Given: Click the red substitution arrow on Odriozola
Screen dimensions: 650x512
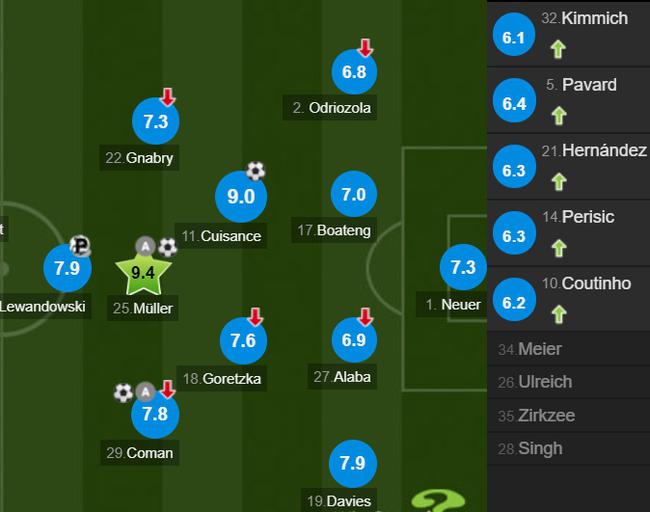Looking at the screenshot, I should coord(365,48).
